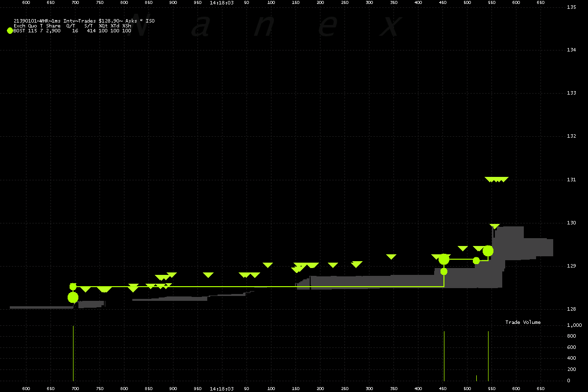Screen dimensions: 588x392
Task: Select the largest trade circle near 545
Action: (488, 251)
